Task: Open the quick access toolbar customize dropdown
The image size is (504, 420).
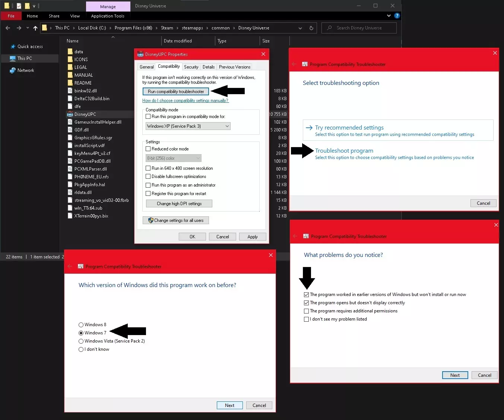Action: [x=34, y=6]
